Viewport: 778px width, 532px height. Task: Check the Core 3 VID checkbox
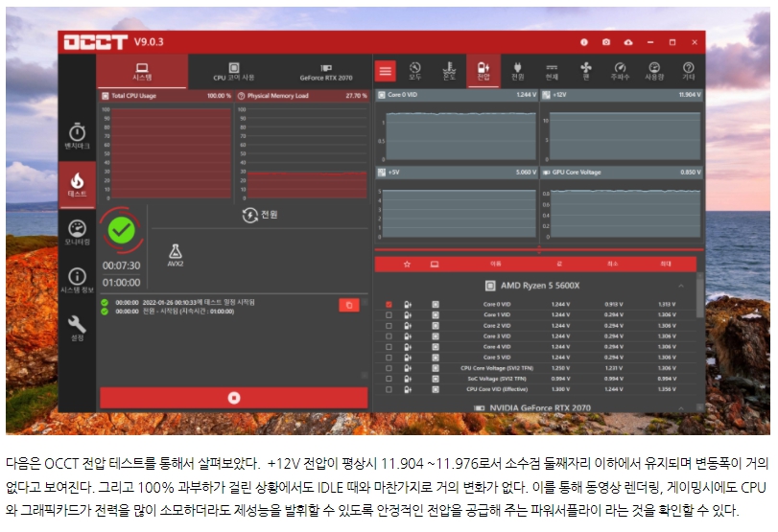(389, 336)
